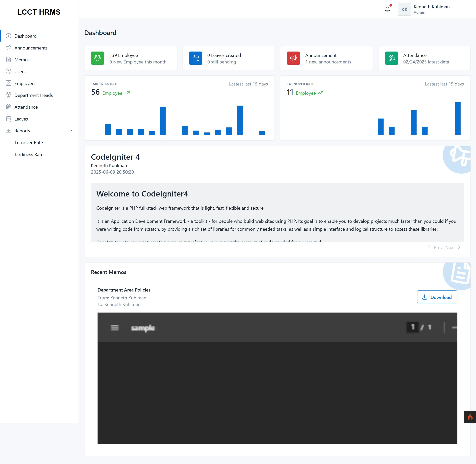Click the PDF page number field

(x=413, y=327)
